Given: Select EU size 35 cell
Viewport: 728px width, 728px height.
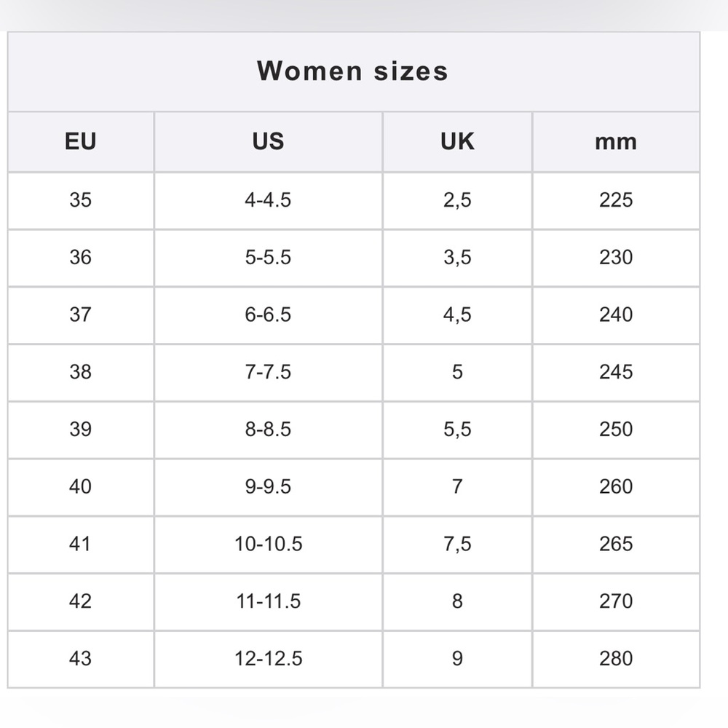Looking at the screenshot, I should click(80, 200).
